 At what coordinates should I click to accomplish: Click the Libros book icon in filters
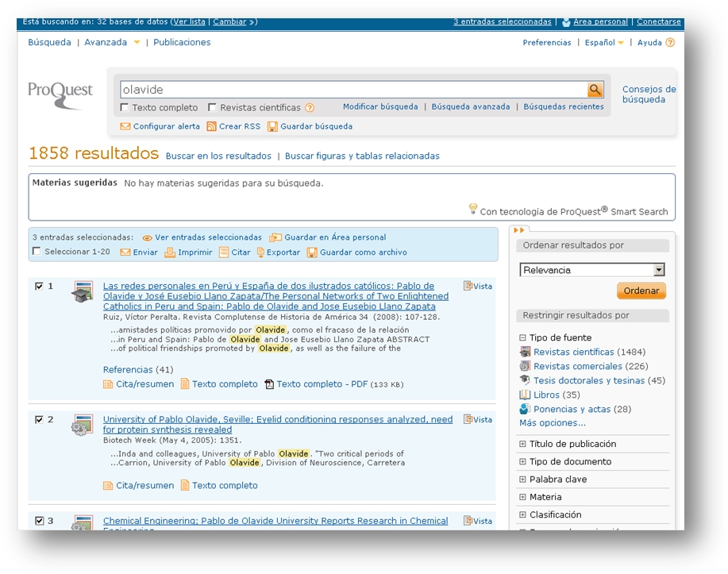pos(525,395)
